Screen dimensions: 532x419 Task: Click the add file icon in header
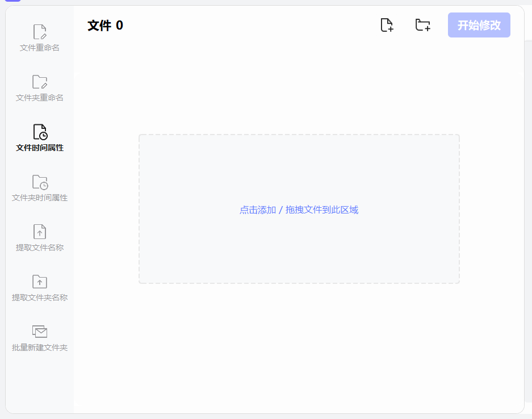387,25
